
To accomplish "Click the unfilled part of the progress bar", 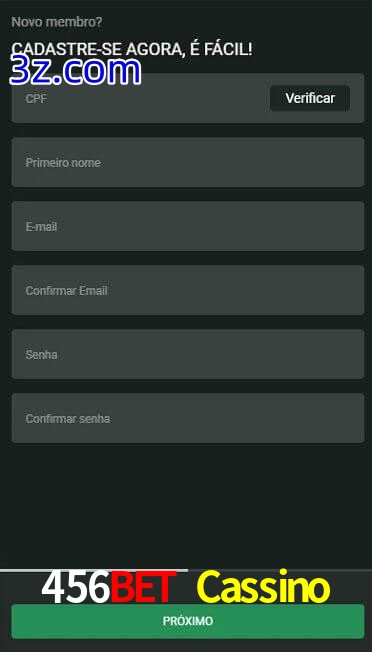I will pos(280,570).
